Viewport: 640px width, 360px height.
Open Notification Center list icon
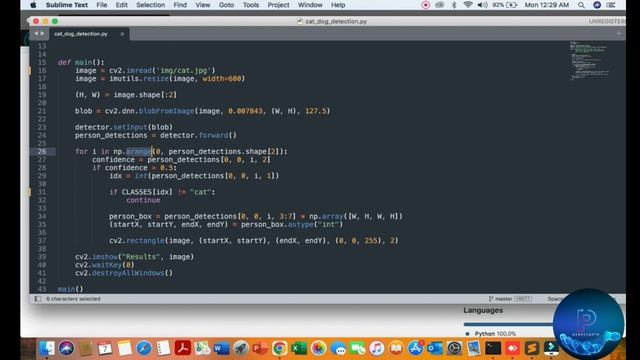coord(611,5)
